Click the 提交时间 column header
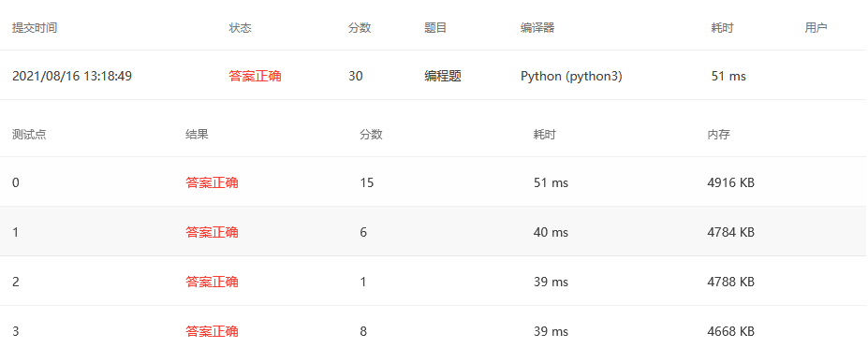 coord(35,28)
